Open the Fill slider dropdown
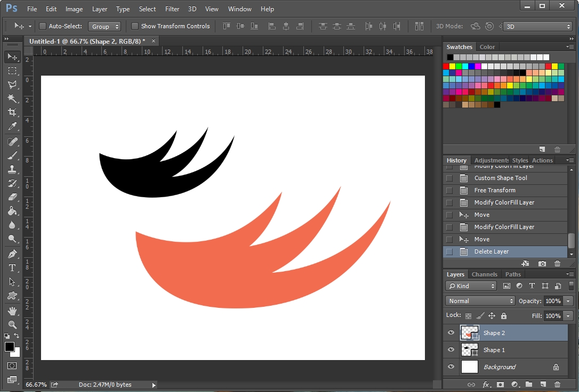 [x=568, y=316]
